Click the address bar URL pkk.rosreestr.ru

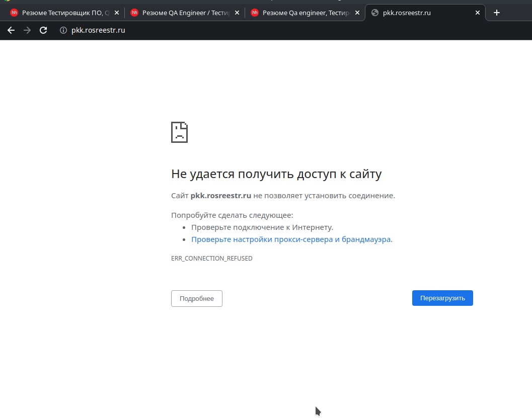[x=98, y=30]
